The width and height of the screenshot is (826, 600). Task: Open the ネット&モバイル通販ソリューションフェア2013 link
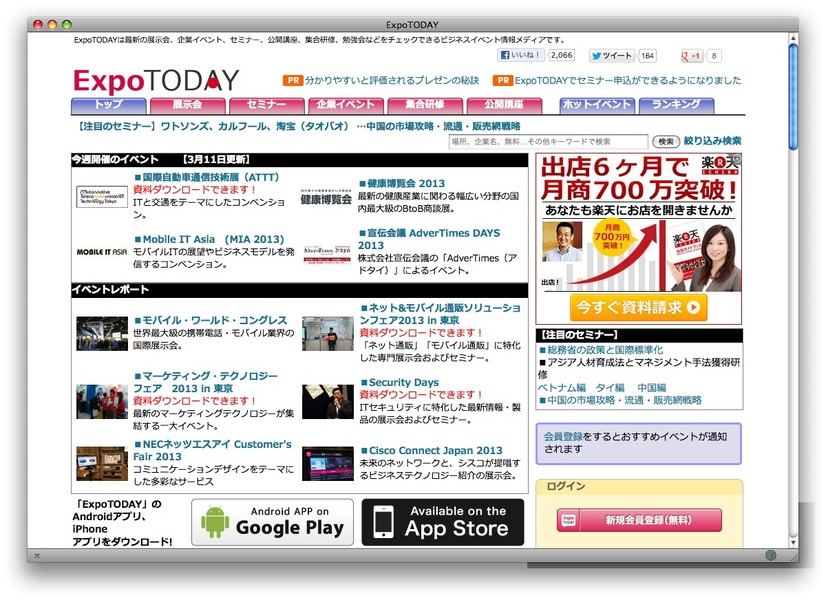440,314
